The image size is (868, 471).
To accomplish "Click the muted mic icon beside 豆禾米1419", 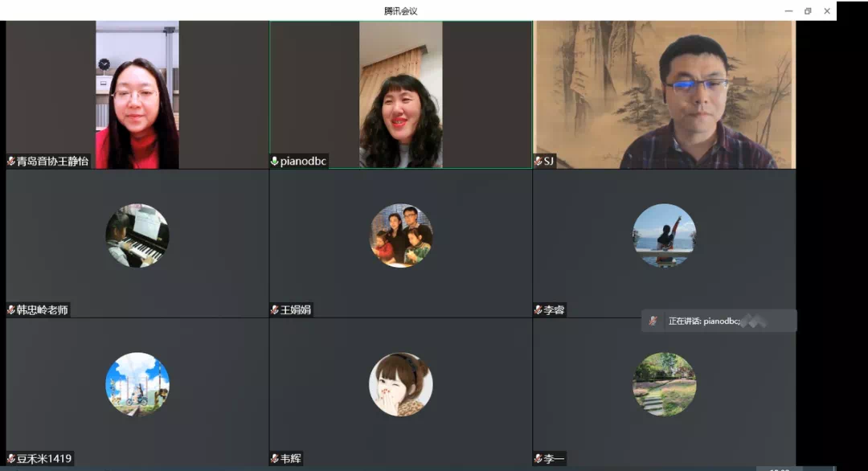I will tap(11, 459).
